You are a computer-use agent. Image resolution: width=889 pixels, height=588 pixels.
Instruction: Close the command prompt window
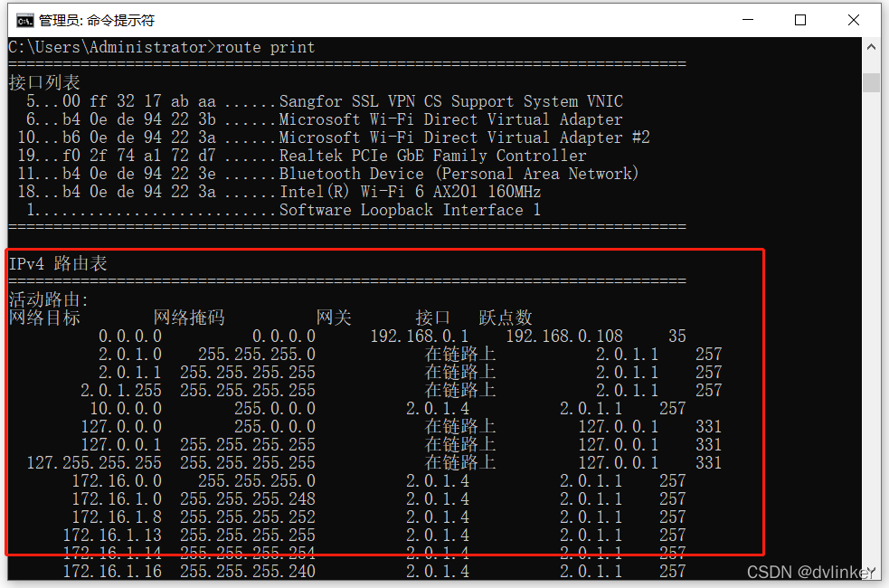click(853, 20)
